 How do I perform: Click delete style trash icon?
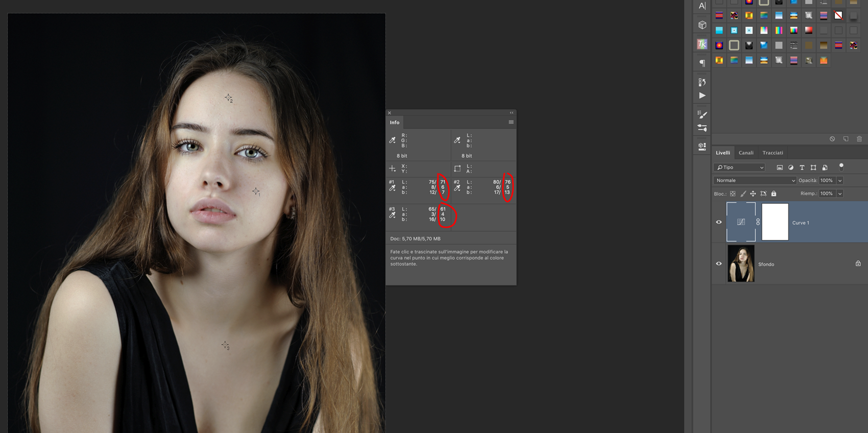pyautogui.click(x=859, y=139)
